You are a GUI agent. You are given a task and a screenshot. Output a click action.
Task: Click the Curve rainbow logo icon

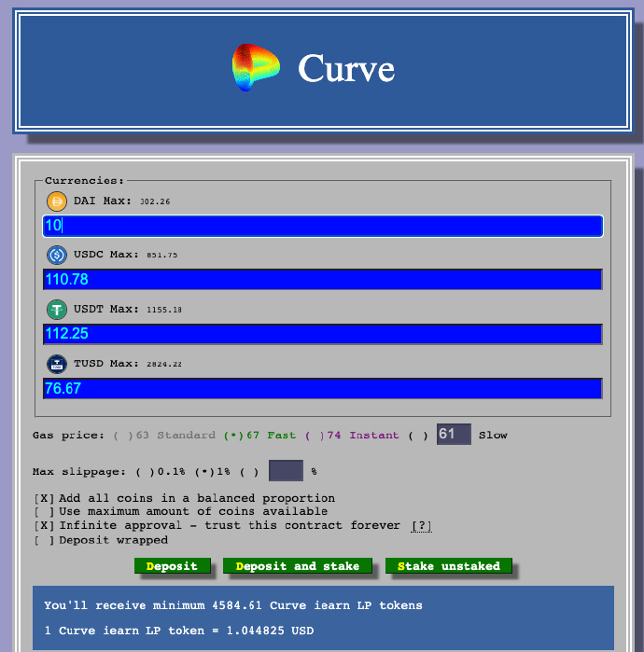coord(256,68)
